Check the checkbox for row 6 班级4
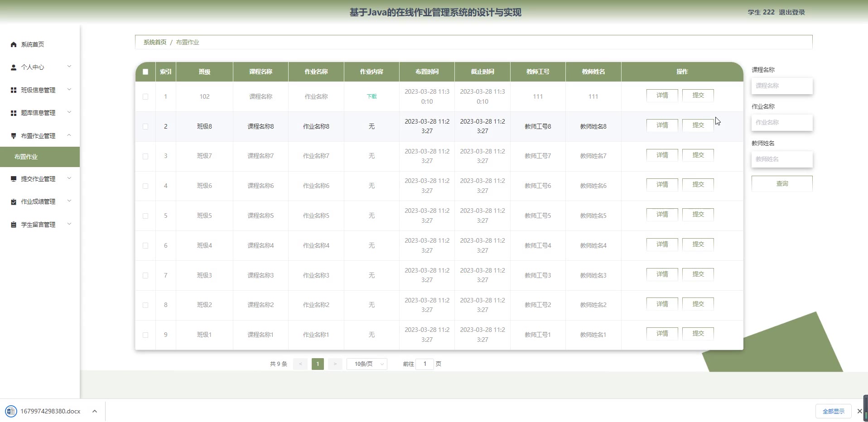868x422 pixels. pyautogui.click(x=145, y=245)
